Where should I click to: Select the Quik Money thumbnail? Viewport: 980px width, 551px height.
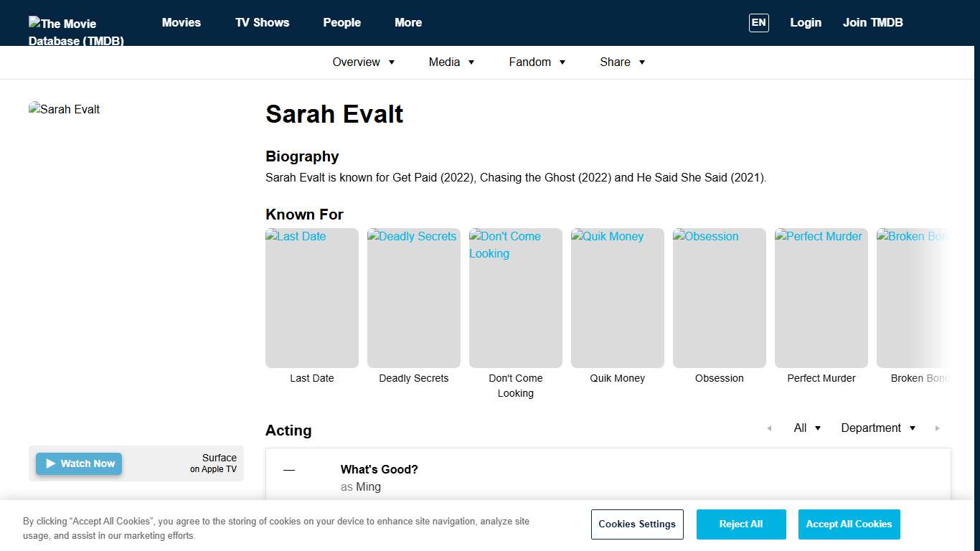[x=617, y=298]
